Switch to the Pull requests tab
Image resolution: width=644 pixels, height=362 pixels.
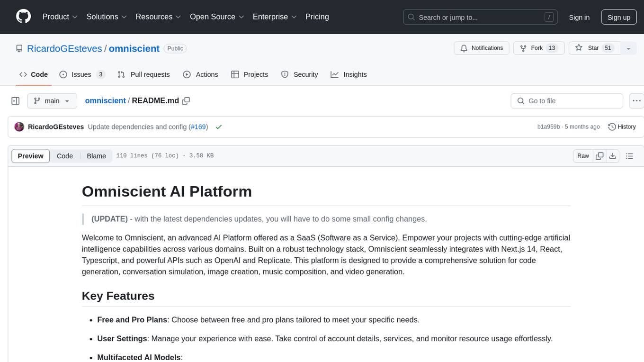tap(143, 74)
